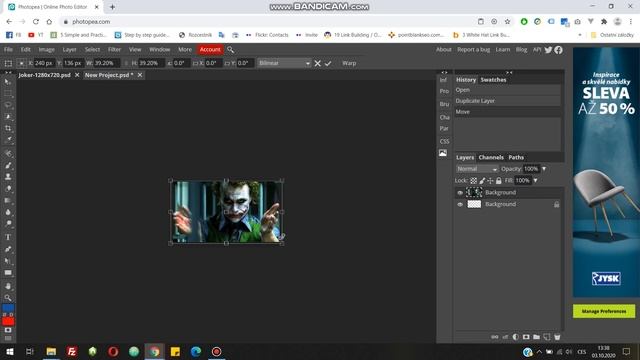Open the Fill slider arrow

point(536,180)
